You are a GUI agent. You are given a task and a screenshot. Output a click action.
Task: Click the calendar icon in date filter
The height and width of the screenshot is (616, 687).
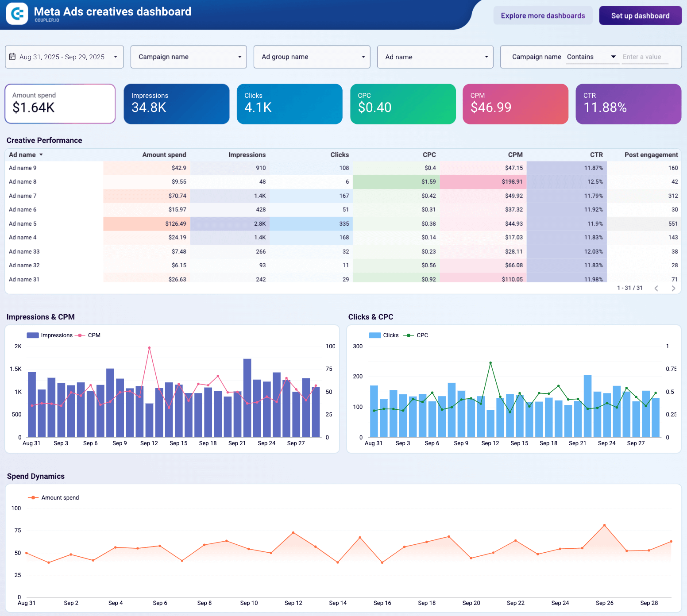click(12, 57)
